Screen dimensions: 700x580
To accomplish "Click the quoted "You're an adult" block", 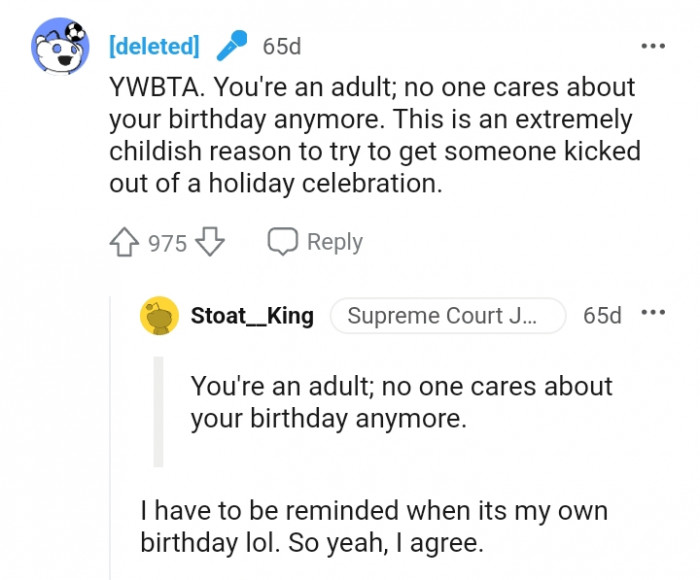I will coord(400,402).
